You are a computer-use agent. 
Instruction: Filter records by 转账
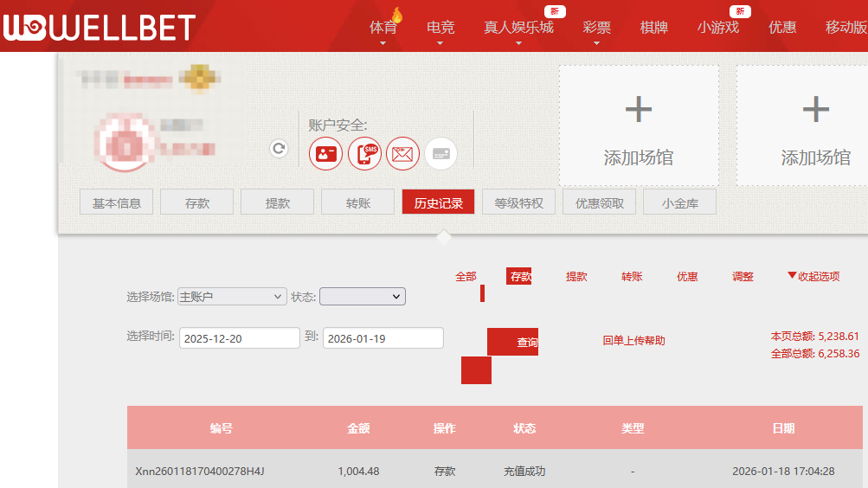point(632,277)
